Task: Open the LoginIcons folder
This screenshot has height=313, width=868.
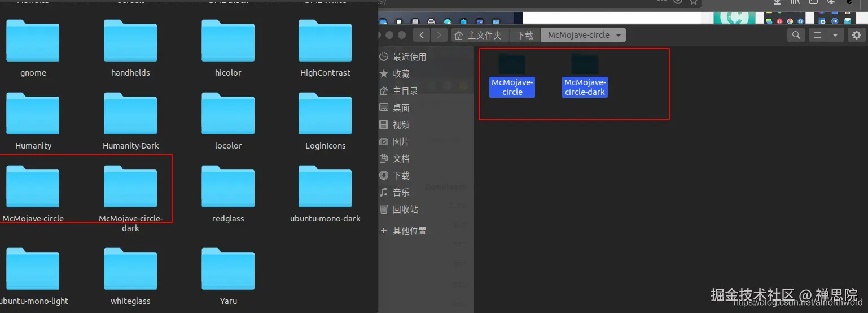Action: coord(325,121)
